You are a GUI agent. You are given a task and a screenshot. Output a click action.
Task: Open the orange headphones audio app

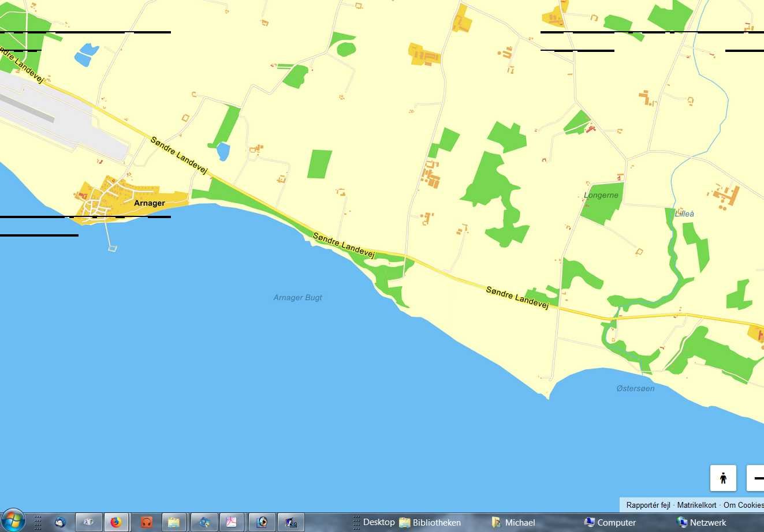(146, 522)
